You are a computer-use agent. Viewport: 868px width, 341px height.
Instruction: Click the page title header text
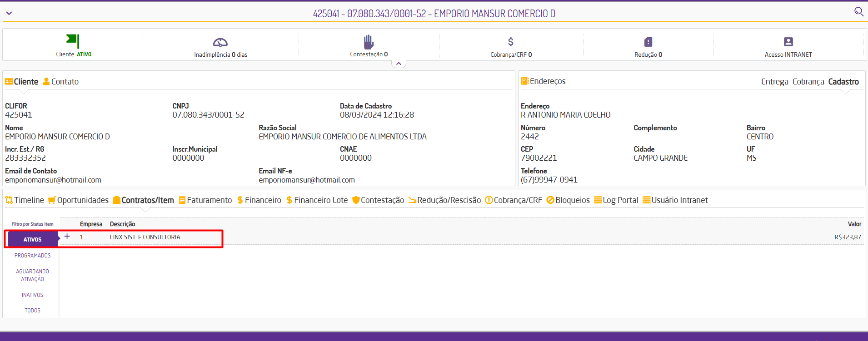pyautogui.click(x=434, y=14)
